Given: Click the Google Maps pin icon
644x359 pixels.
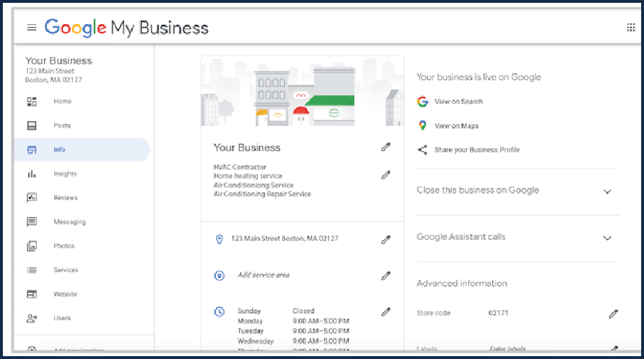Looking at the screenshot, I should click(422, 125).
